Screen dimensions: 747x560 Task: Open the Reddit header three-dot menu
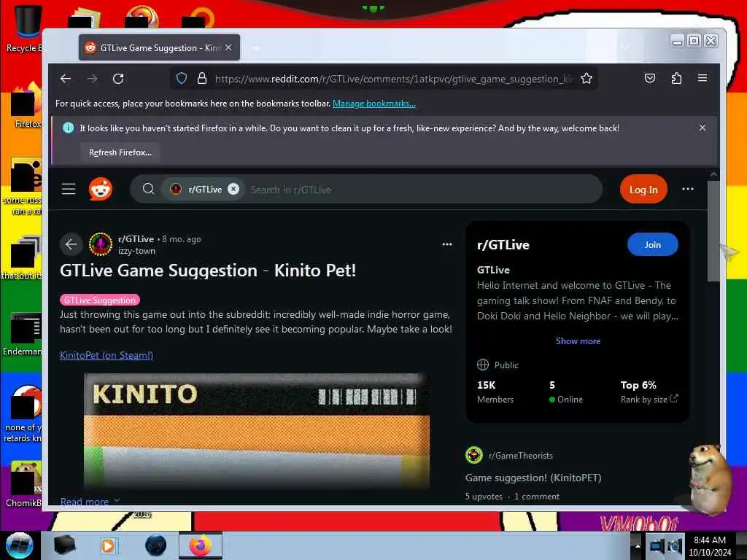point(687,189)
